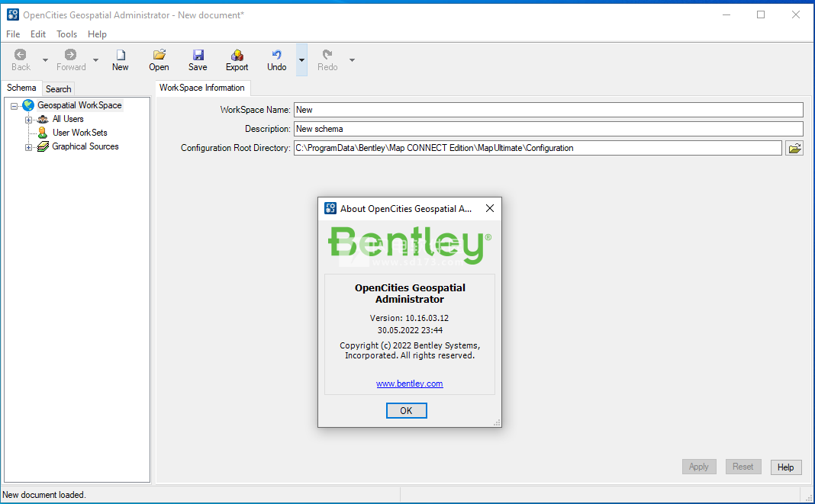Open the Edit menu
The width and height of the screenshot is (815, 504).
click(x=38, y=34)
